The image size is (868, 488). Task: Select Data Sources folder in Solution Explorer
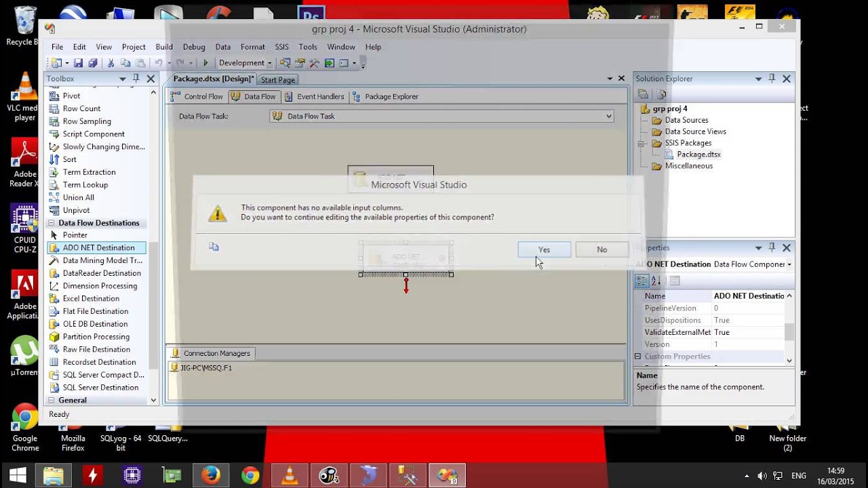click(686, 120)
